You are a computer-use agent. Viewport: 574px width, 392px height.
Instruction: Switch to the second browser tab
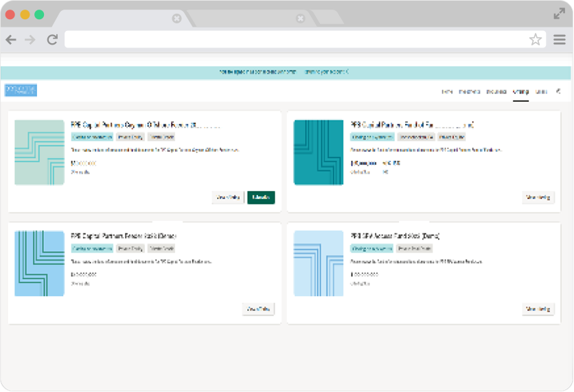249,19
